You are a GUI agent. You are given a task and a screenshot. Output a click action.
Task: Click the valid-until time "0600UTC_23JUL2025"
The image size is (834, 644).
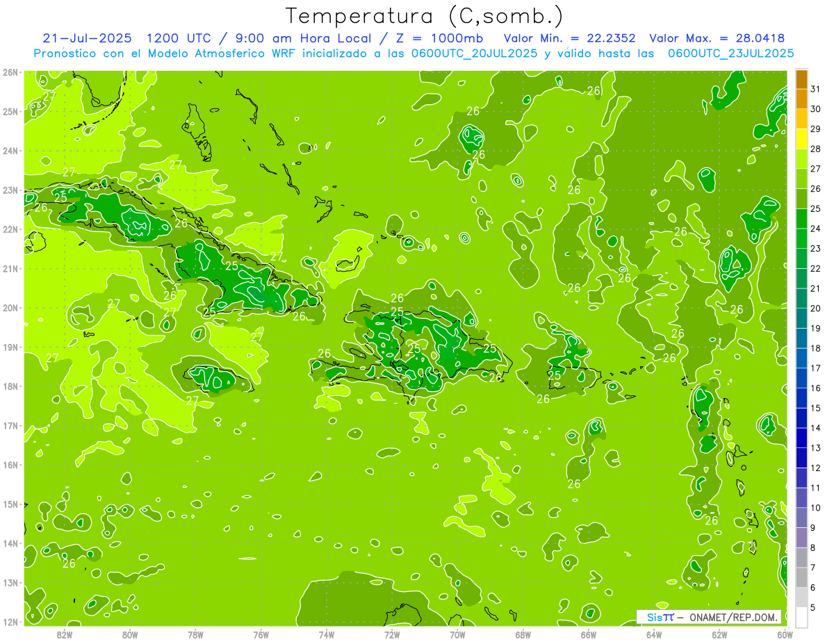pyautogui.click(x=730, y=53)
